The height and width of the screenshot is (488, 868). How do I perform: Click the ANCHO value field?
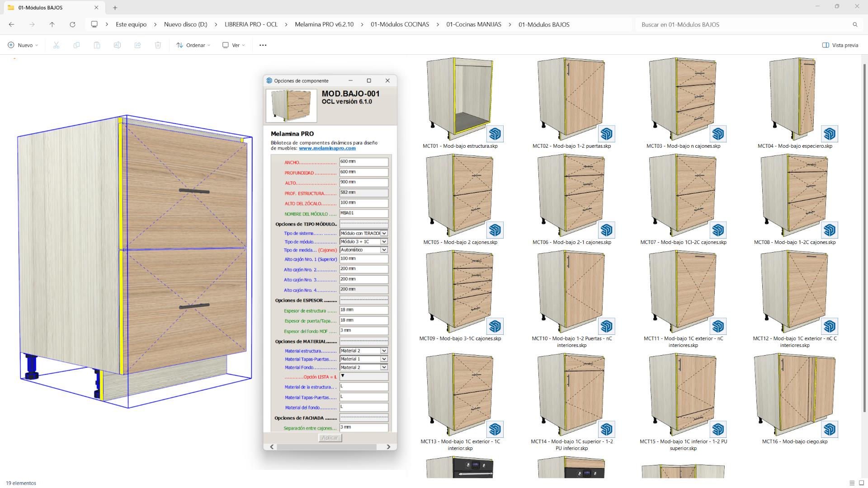(364, 162)
